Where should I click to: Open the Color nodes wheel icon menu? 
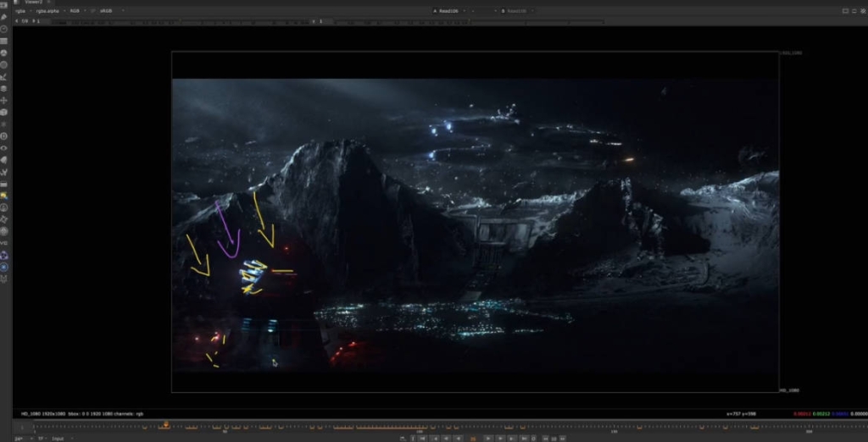4,52
